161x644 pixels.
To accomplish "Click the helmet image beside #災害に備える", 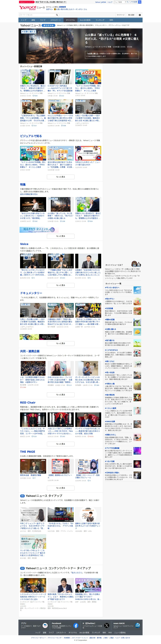I will (x=137, y=332).
